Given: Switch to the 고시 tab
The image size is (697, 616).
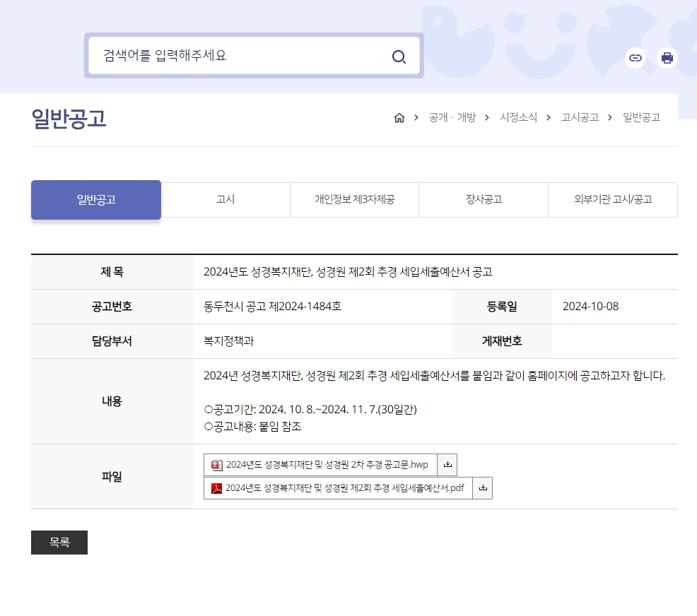Looking at the screenshot, I should pos(225,200).
